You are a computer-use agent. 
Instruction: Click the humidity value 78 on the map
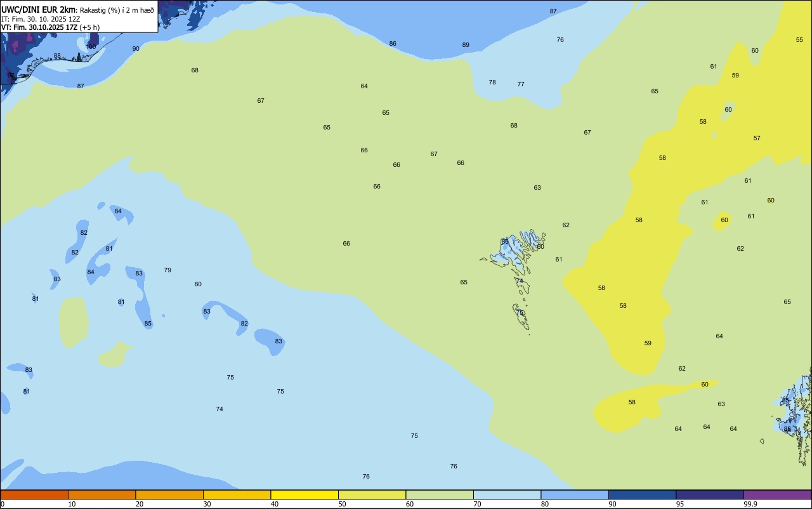[492, 82]
